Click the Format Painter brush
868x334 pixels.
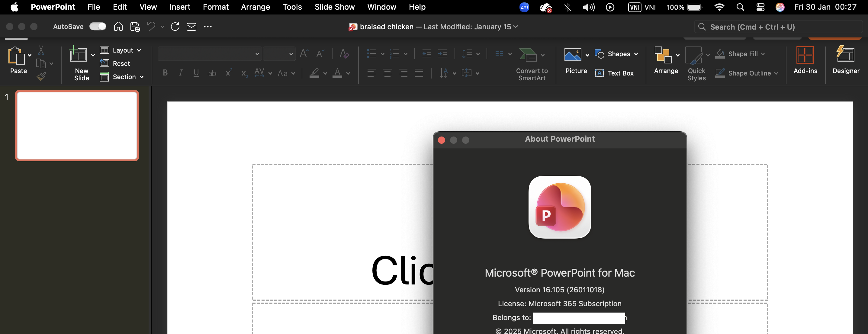click(41, 76)
